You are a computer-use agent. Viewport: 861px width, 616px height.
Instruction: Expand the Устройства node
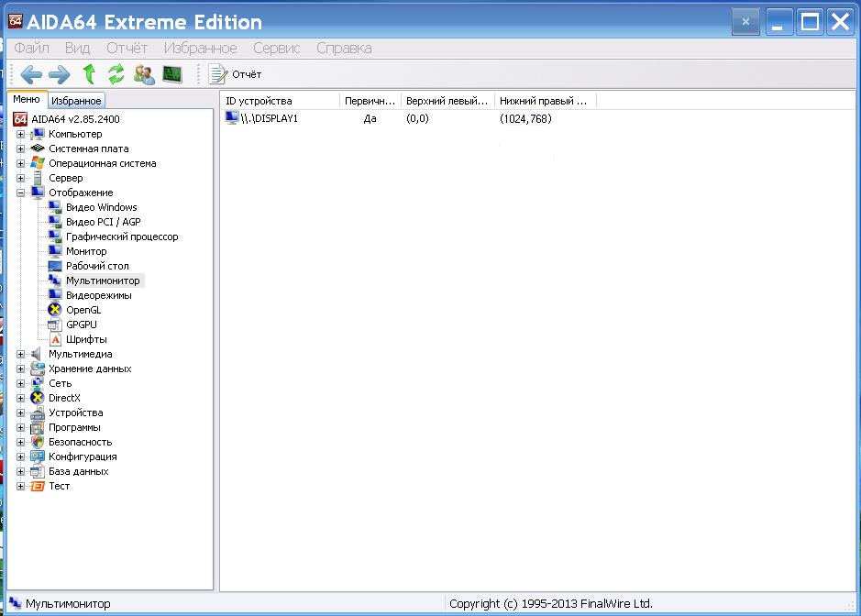[x=20, y=412]
